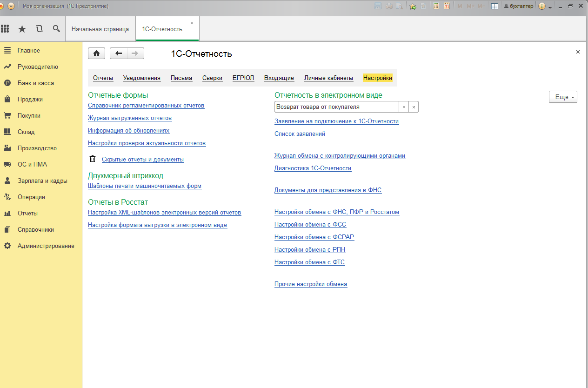Viewport: 588px width, 388px height.
Task: Open Скрытые отчеты и документы link
Action: (x=143, y=160)
